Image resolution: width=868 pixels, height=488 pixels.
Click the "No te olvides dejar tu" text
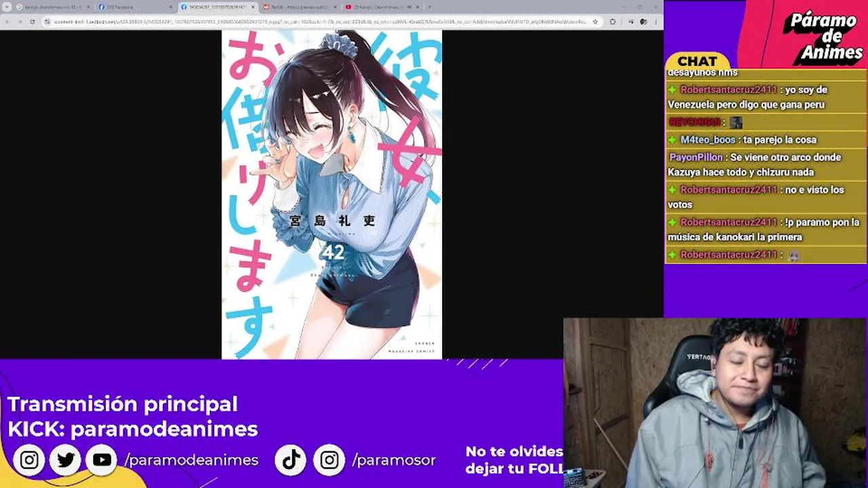click(514, 460)
